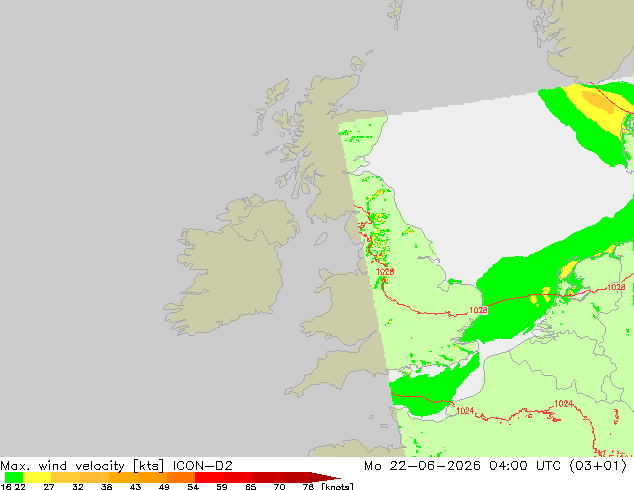Click the 'ICON-D2' model name label
This screenshot has width=634, height=490.
click(203, 466)
